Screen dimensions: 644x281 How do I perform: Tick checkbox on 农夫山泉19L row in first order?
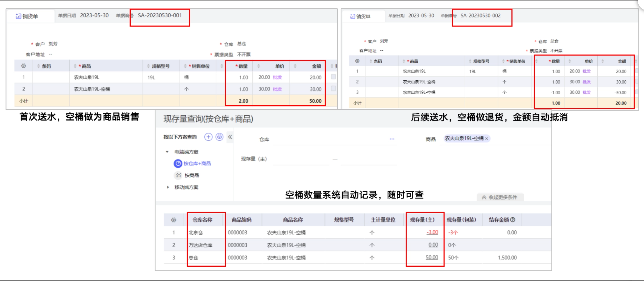(333, 77)
